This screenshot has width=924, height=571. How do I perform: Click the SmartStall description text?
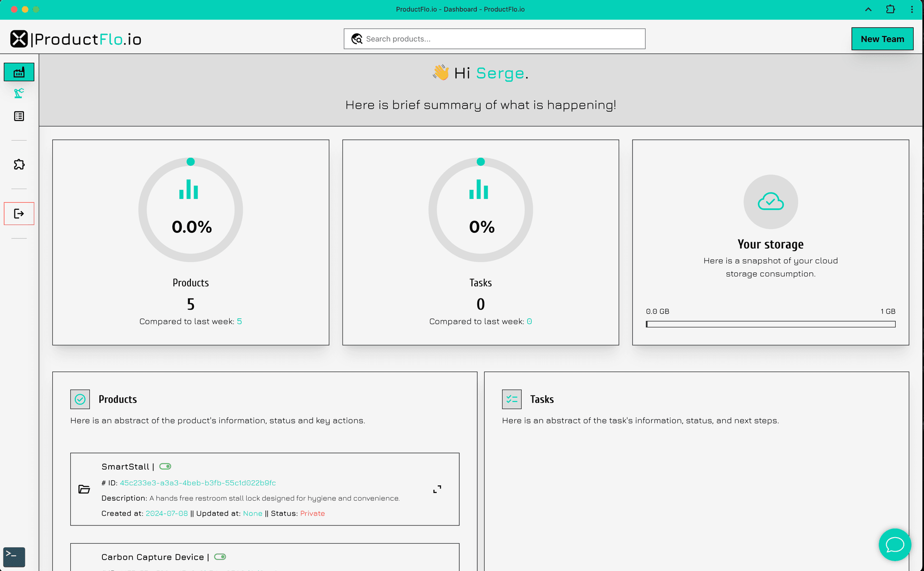[x=274, y=498]
